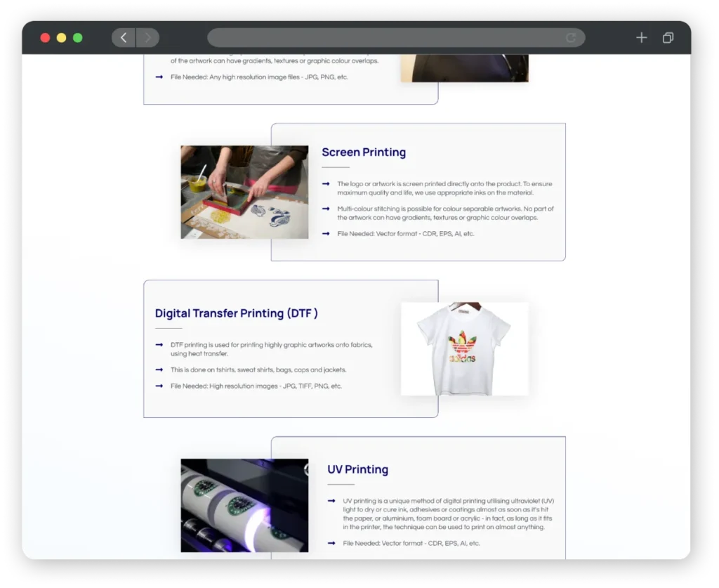
Task: Click the white adidas t-shirt image
Action: (x=465, y=348)
